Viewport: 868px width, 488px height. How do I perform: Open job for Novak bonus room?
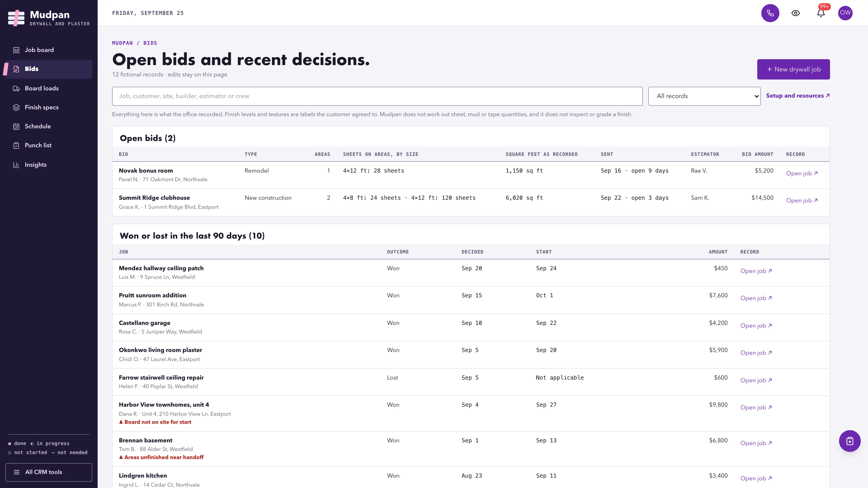point(802,174)
